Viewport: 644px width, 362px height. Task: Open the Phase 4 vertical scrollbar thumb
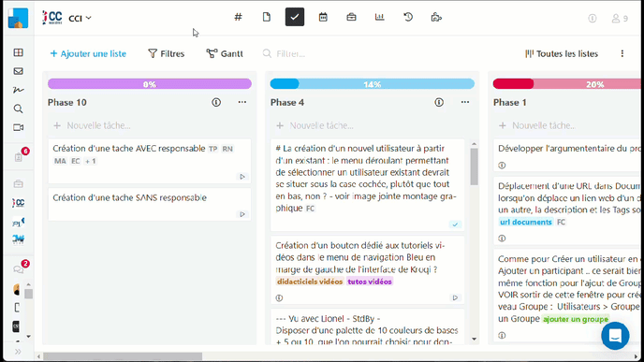point(475,167)
